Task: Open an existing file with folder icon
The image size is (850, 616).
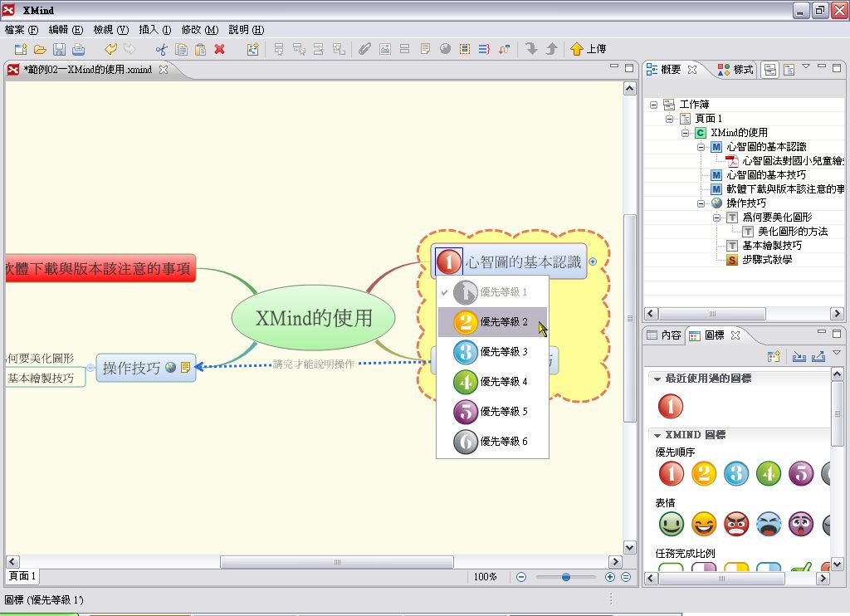Action: [40, 49]
